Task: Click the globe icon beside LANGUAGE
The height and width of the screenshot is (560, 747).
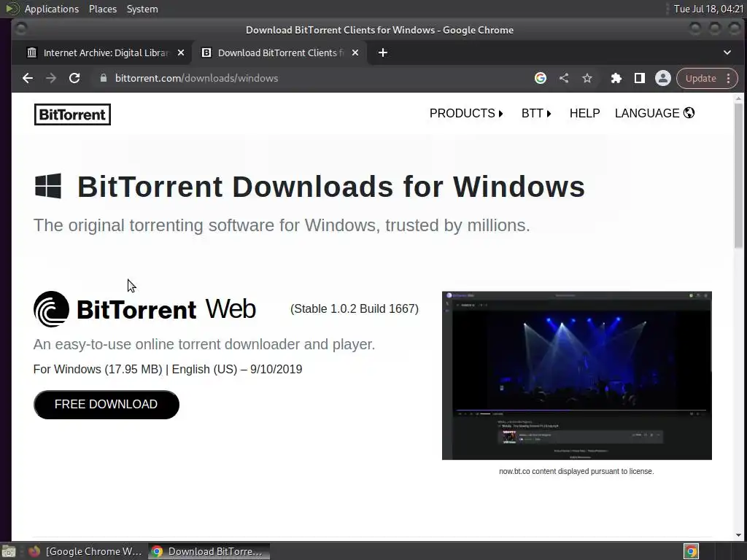Action: [689, 113]
